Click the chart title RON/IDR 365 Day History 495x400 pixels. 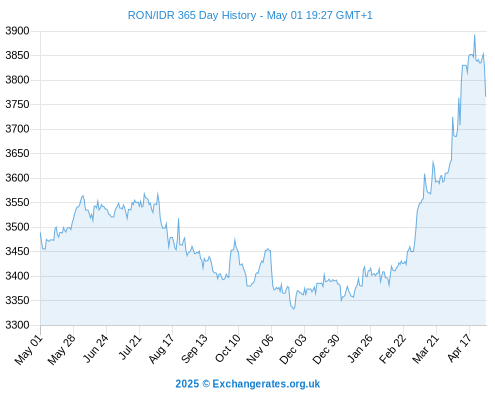click(192, 15)
